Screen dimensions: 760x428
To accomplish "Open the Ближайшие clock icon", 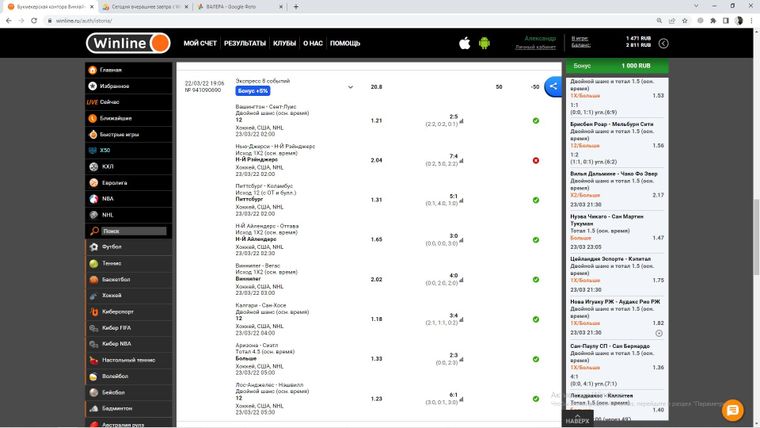I will click(x=93, y=118).
